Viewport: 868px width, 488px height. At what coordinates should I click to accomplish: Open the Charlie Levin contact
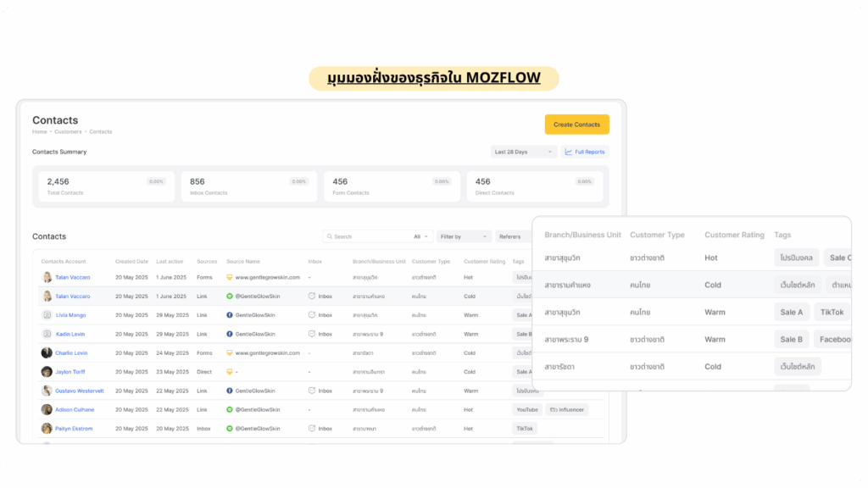pyautogui.click(x=71, y=353)
